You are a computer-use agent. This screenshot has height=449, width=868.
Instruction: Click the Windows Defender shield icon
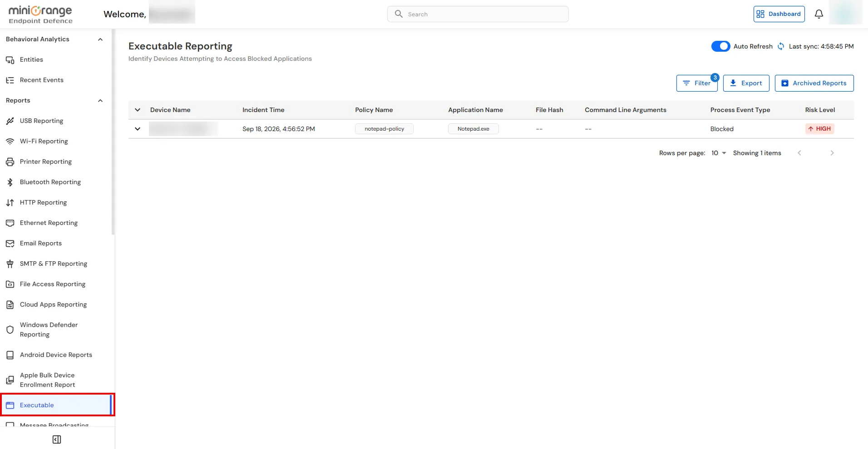[10, 330]
